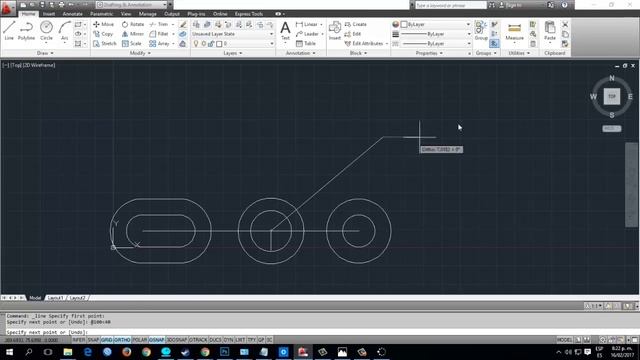Choose the Mirror command
Viewport: 640px width, 360px height.
133,34
